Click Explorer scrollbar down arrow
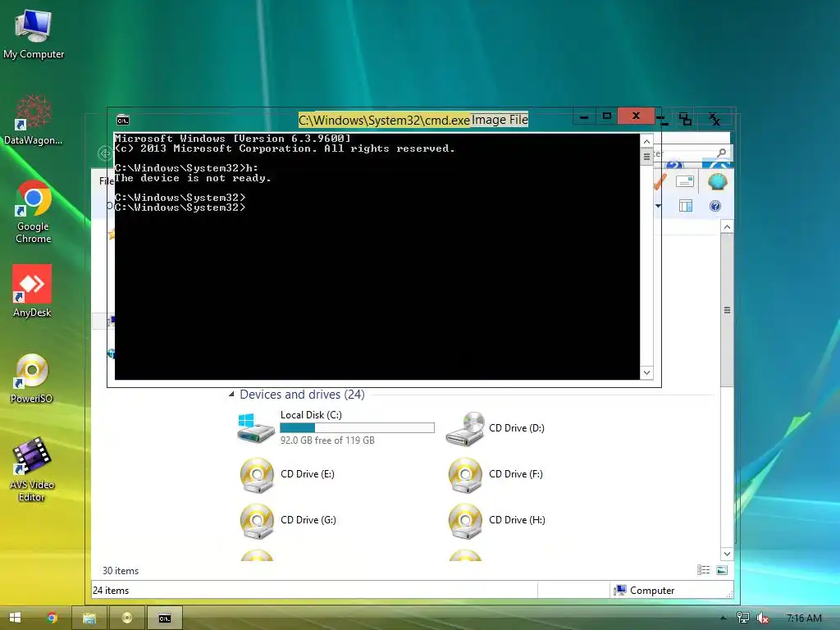This screenshot has width=840, height=630. [x=727, y=554]
